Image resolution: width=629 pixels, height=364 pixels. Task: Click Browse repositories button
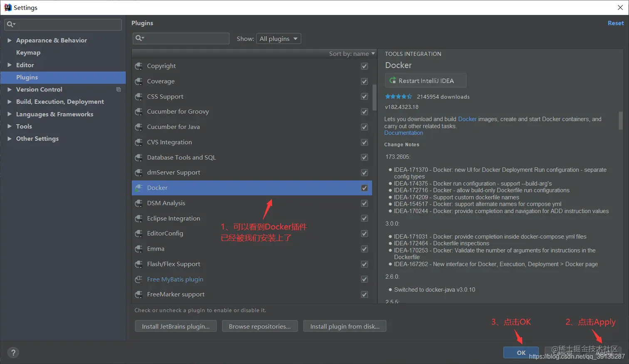point(260,326)
